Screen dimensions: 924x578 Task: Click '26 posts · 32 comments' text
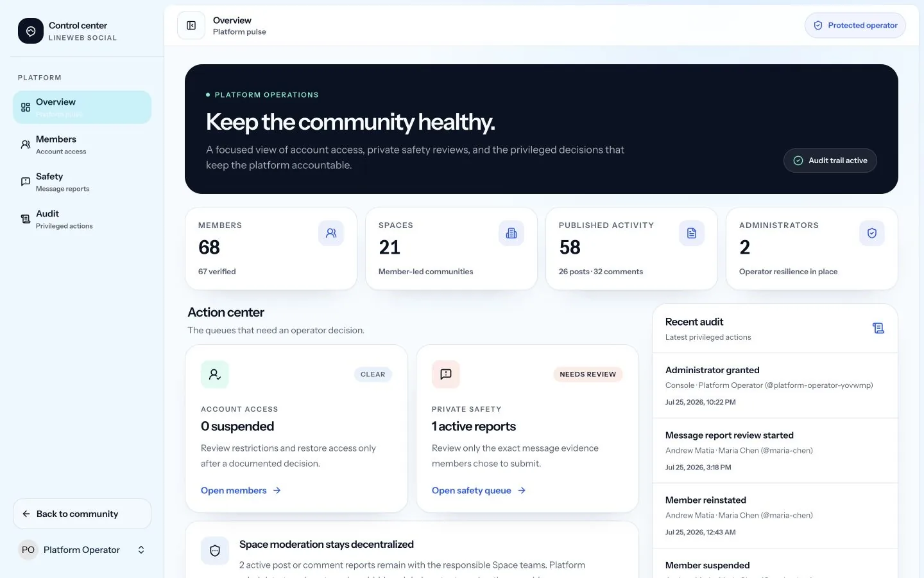click(x=601, y=272)
